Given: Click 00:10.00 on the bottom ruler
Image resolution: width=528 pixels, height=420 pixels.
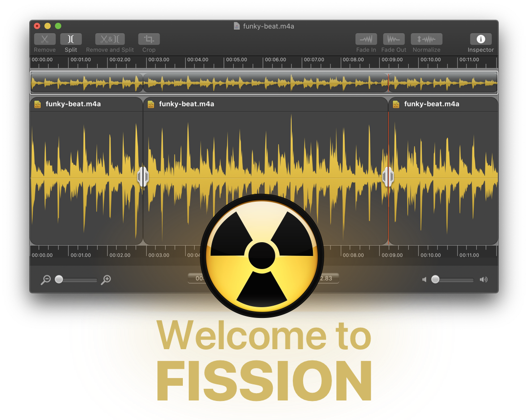Looking at the screenshot, I should pos(430,255).
